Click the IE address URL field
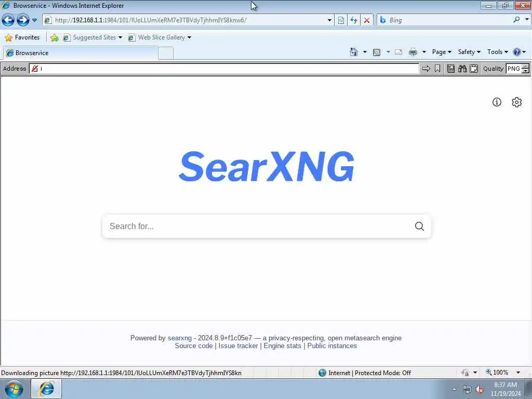Screen dimensions: 532x399 click(185, 20)
